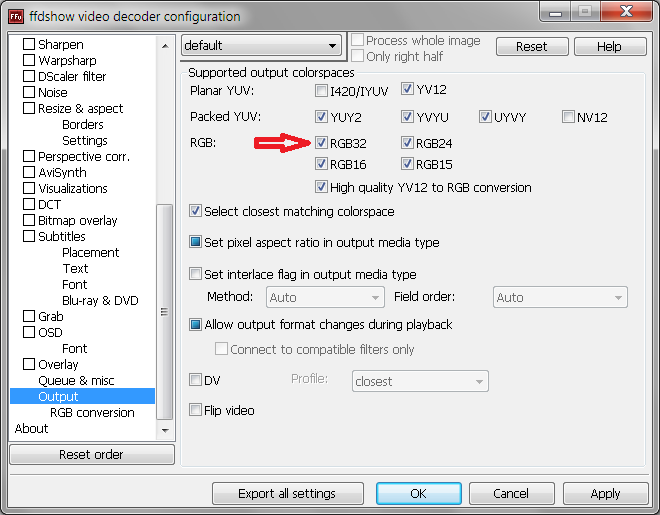
Task: Enable the Flip video checkbox
Action: pyautogui.click(x=195, y=410)
